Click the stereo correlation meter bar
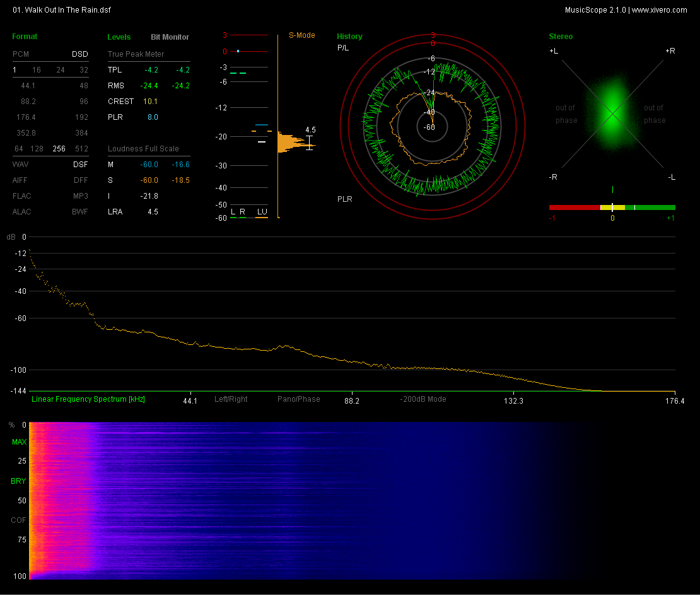Image resolution: width=700 pixels, height=596 pixels. pyautogui.click(x=612, y=207)
